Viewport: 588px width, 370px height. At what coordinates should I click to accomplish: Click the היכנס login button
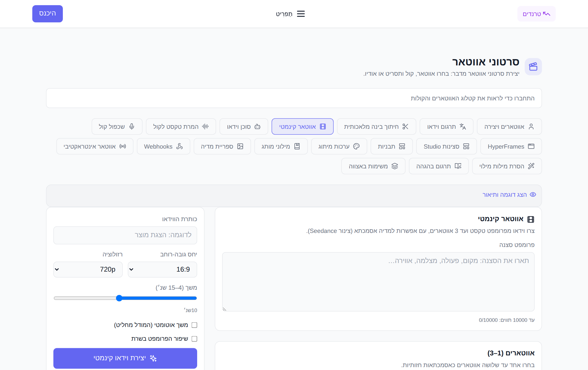[47, 14]
